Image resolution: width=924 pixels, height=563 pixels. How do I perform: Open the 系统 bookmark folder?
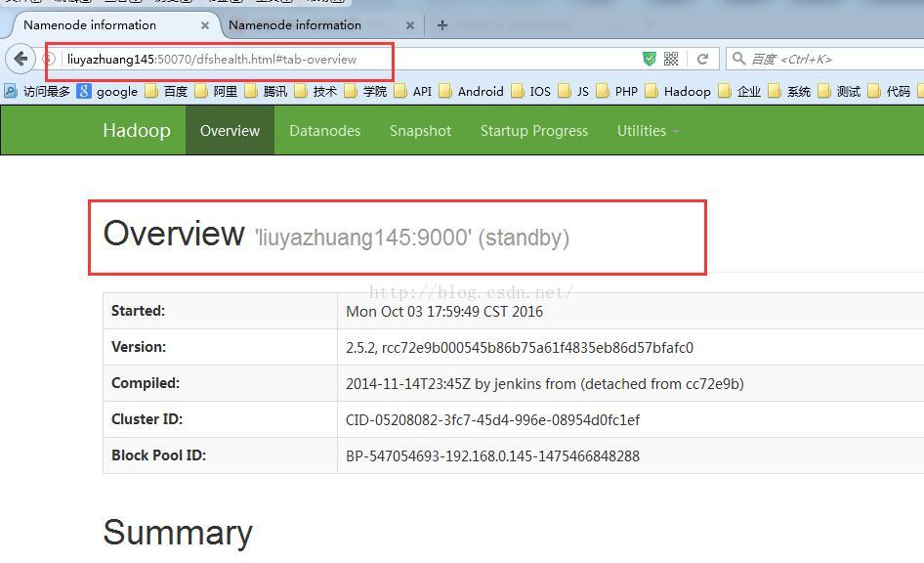point(789,91)
